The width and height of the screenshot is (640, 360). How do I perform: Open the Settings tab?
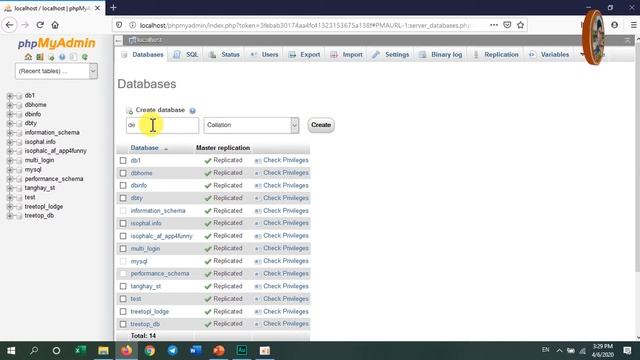391,54
